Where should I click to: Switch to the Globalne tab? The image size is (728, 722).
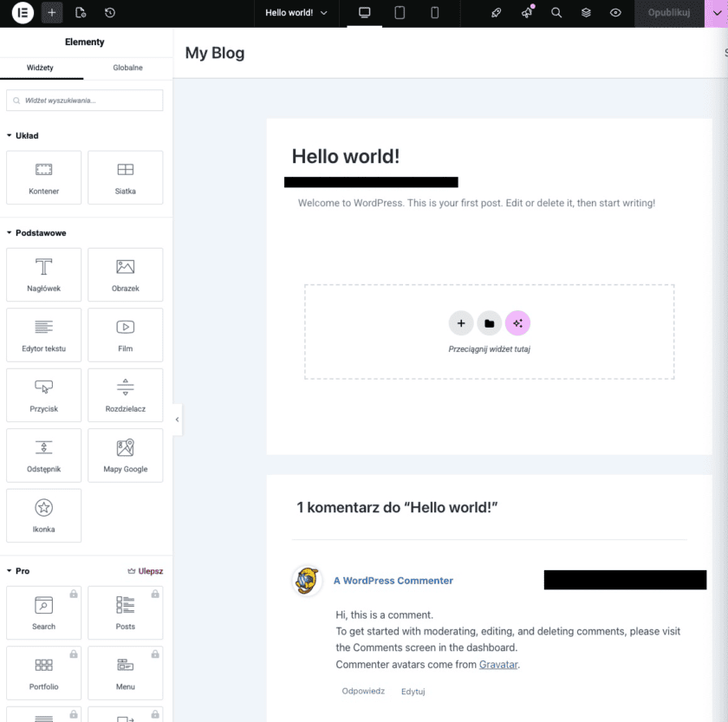point(127,68)
